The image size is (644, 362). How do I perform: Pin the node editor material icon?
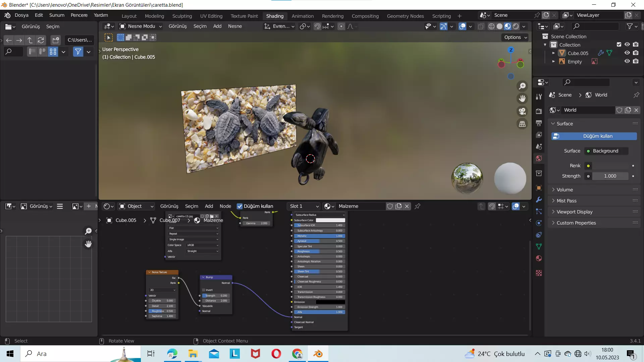pyautogui.click(x=418, y=206)
